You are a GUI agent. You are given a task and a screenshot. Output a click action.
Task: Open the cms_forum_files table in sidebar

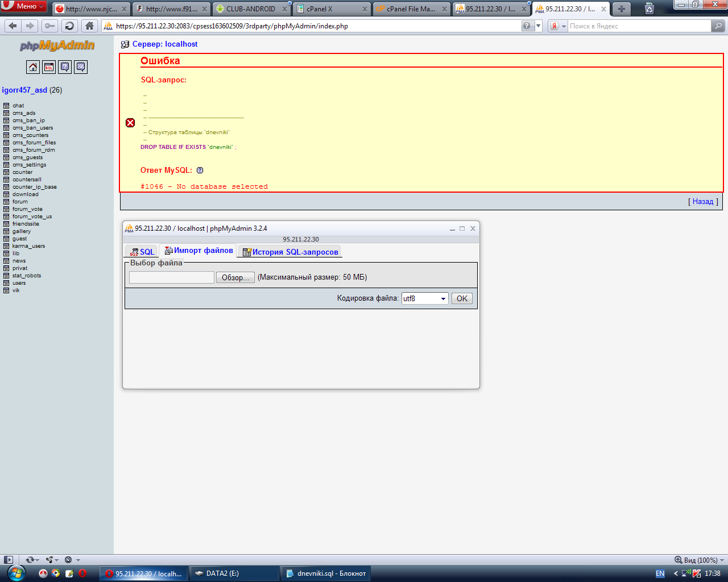click(34, 143)
